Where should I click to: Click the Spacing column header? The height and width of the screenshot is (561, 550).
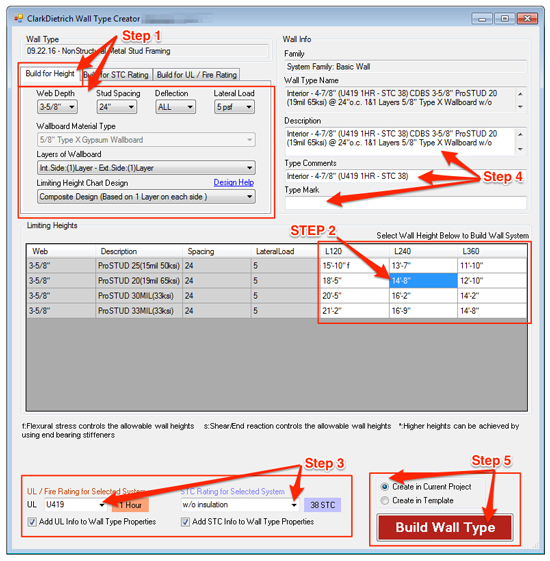point(216,252)
